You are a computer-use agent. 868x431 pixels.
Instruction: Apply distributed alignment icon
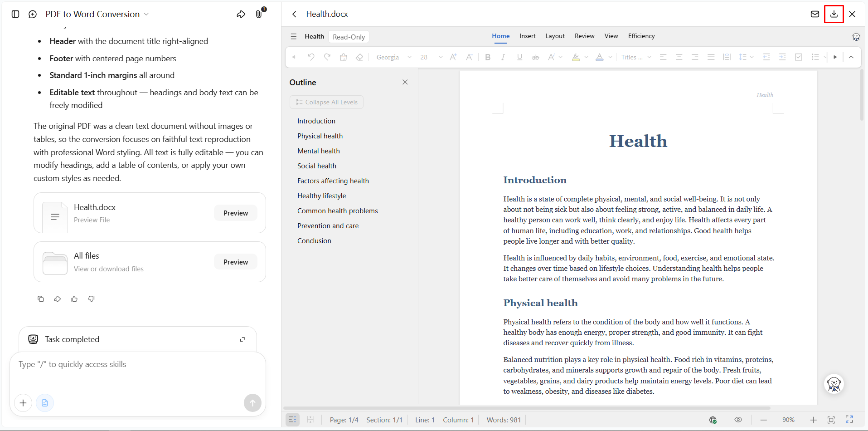click(x=727, y=57)
